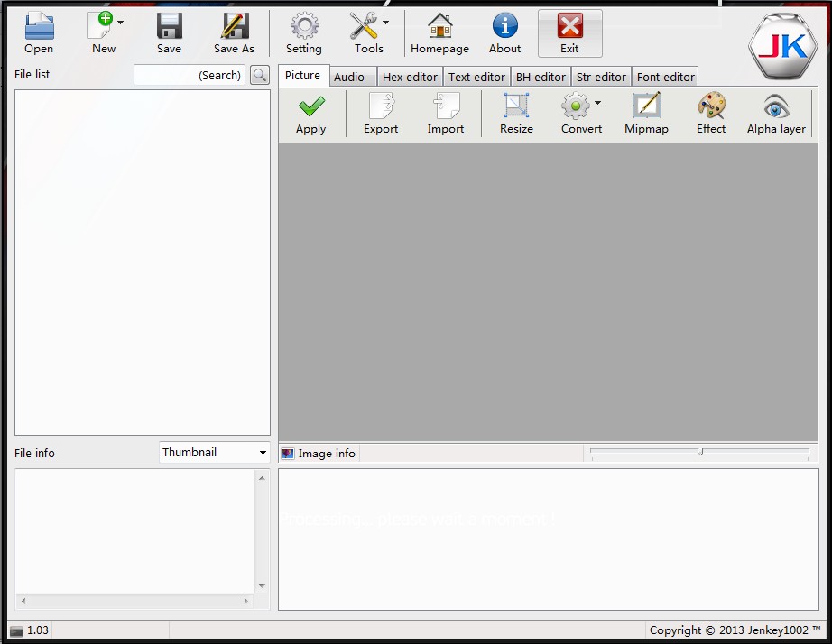Click the Open folder icon
This screenshot has width=832, height=644.
pyautogui.click(x=40, y=25)
